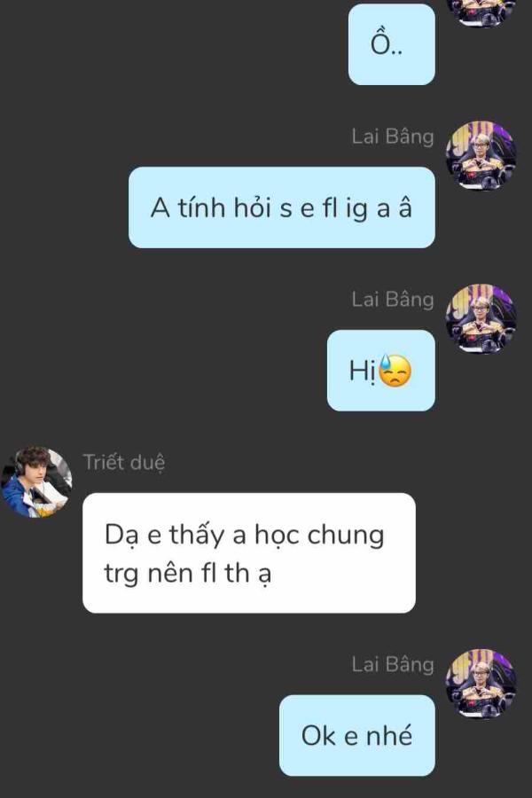This screenshot has width=532, height=798.
Task: Select the 'Ồ..' message bubble
Action: pos(392,44)
